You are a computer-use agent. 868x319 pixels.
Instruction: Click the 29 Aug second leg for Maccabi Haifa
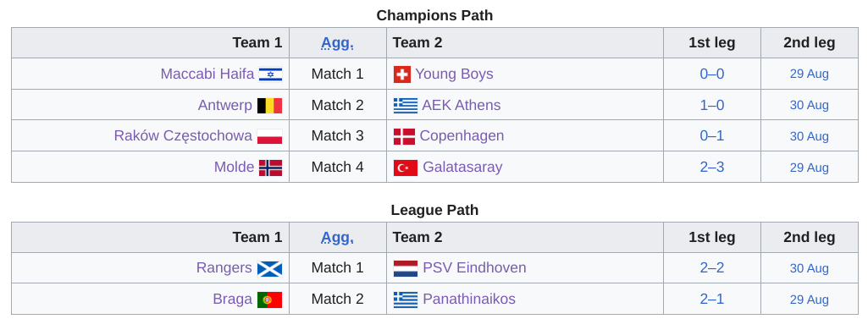[809, 74]
